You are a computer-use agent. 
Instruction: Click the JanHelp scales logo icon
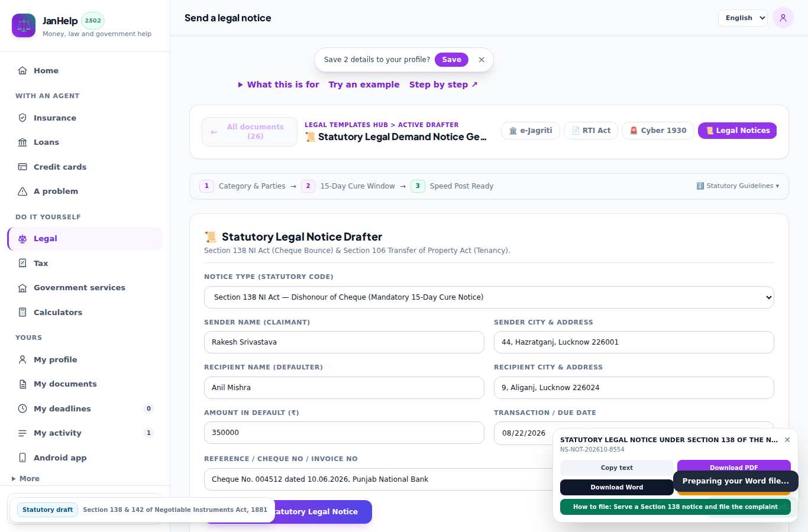(x=24, y=25)
